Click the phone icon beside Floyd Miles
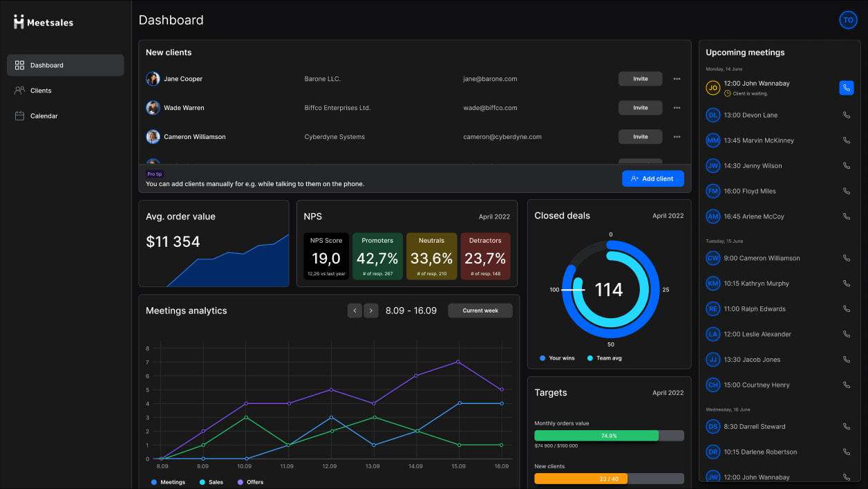The height and width of the screenshot is (489, 868). [x=846, y=191]
